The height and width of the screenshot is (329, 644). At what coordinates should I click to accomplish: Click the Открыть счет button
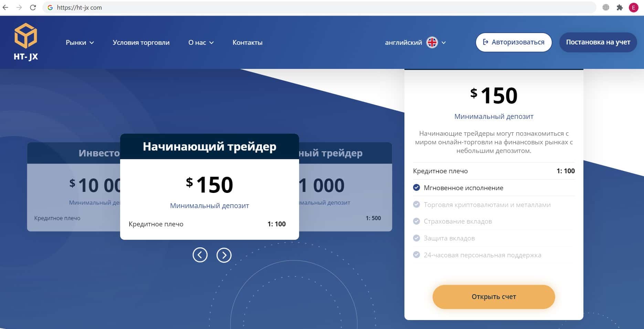[x=494, y=297]
